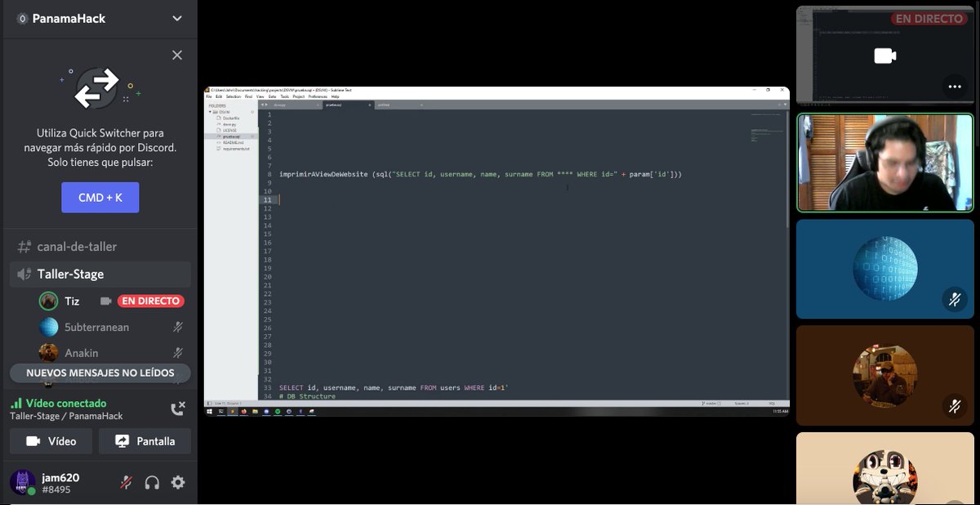Viewport: 980px width, 505px height.
Task: Click Tiz's avatar in voice channel
Action: click(49, 301)
